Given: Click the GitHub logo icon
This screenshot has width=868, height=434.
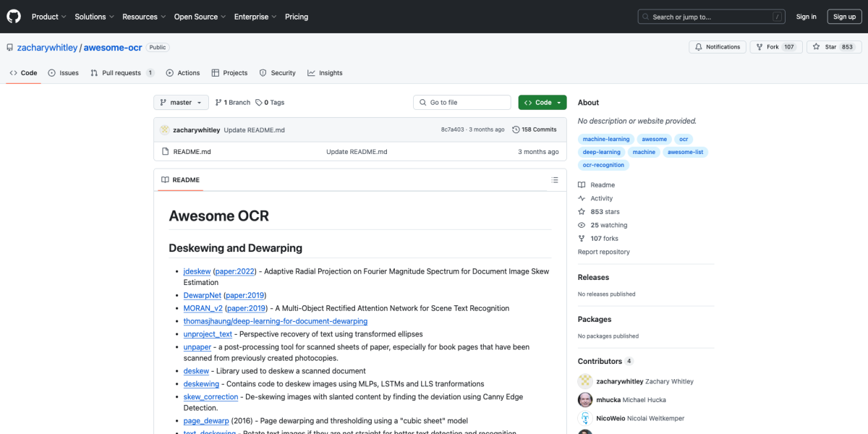Looking at the screenshot, I should tap(13, 16).
